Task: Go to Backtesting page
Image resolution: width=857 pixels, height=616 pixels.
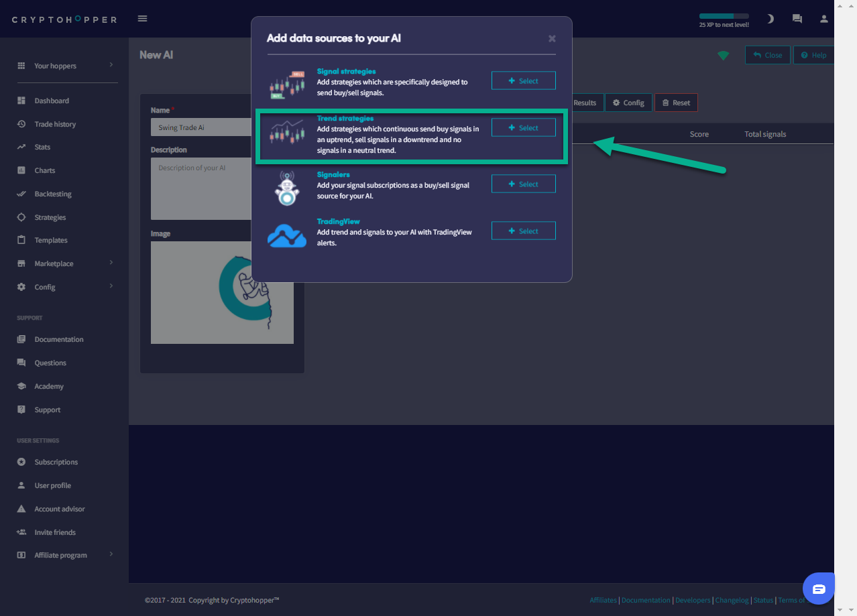Action: click(53, 194)
